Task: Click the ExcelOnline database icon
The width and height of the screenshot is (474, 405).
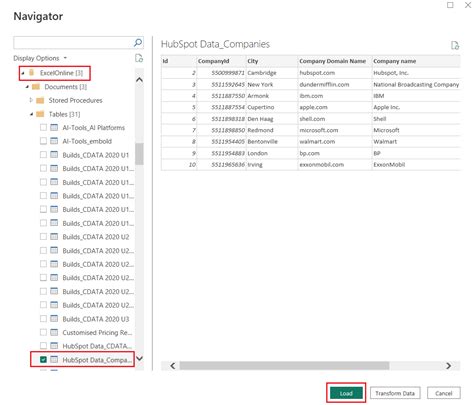Action: 32,73
